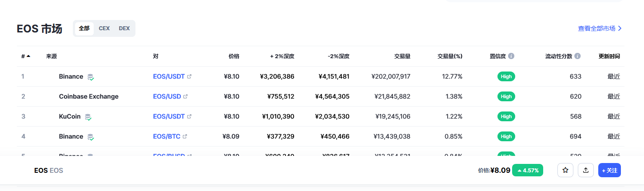Screen dimensions: 644x191
Task: Click reserves icon next to Binance row 1
Action: click(91, 77)
